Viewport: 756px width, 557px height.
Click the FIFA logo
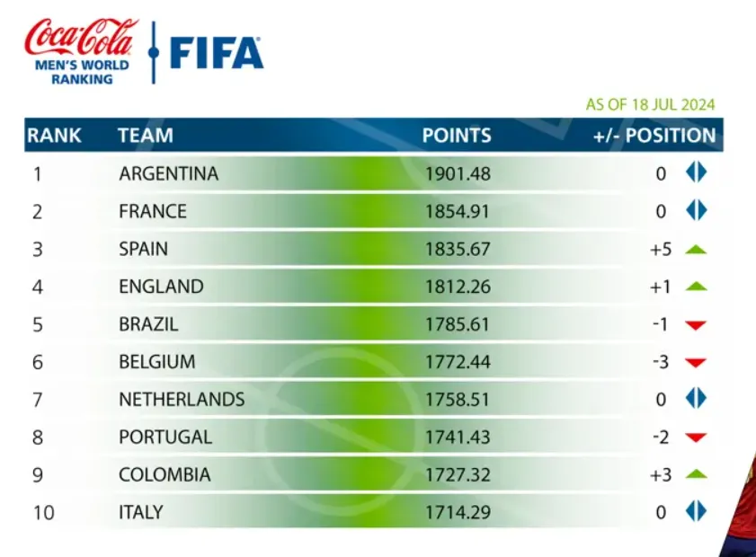tap(216, 53)
